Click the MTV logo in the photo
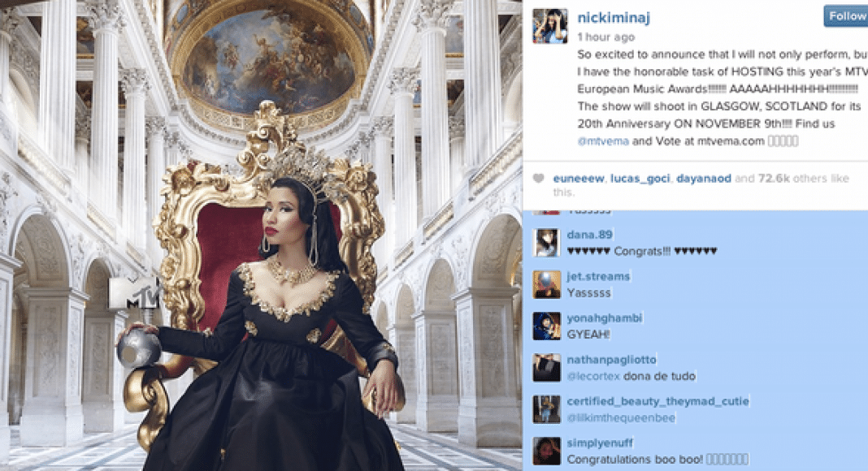 134,292
